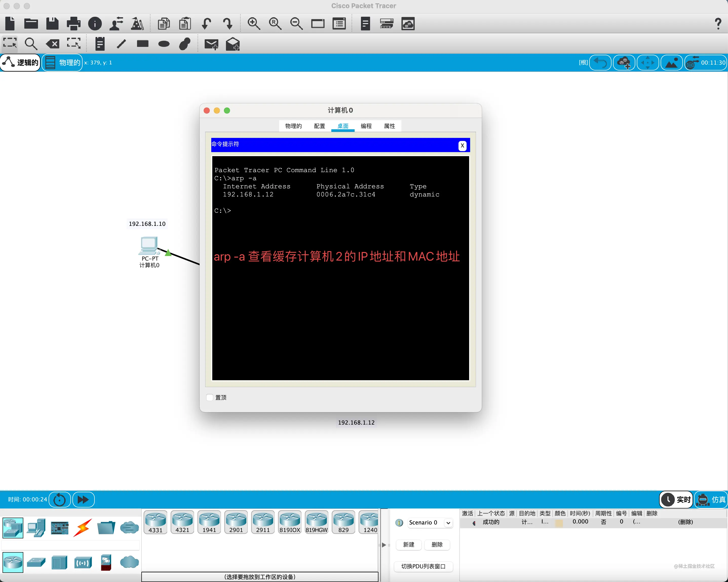Switch to Logical workspace view

click(x=21, y=63)
